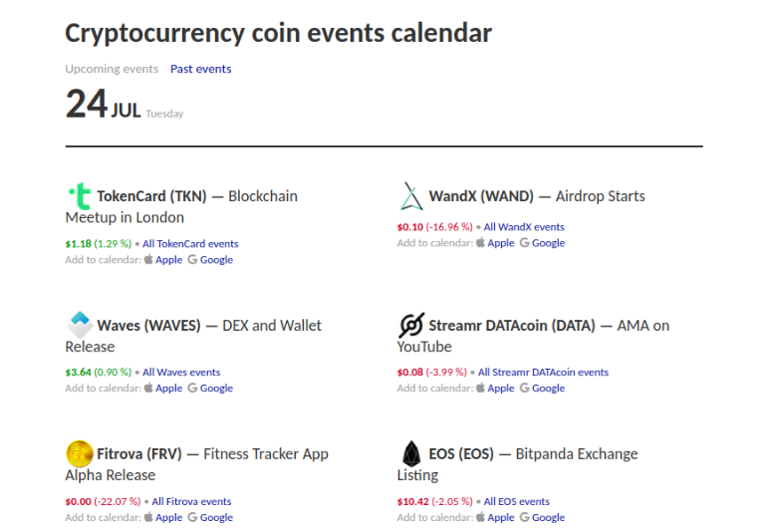Image resolution: width=770 pixels, height=532 pixels.
Task: Click the Waves diamond logo icon
Action: (x=79, y=325)
